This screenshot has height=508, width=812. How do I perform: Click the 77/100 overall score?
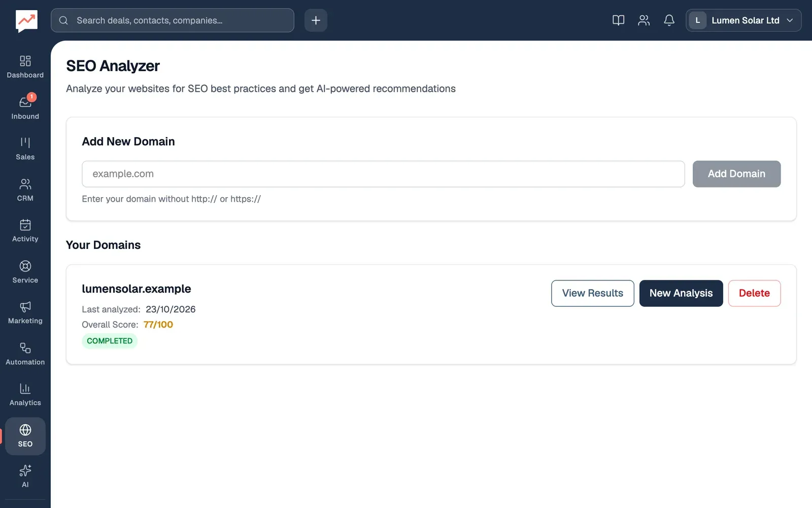point(158,325)
